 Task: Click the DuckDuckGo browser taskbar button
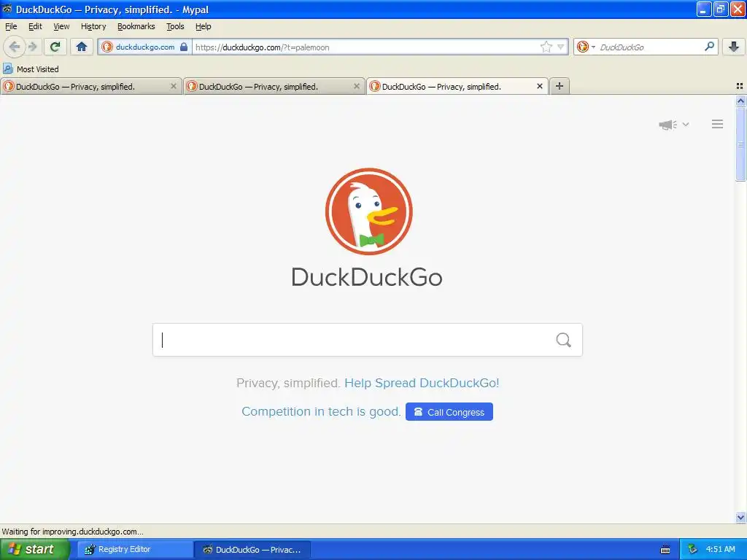(252, 550)
